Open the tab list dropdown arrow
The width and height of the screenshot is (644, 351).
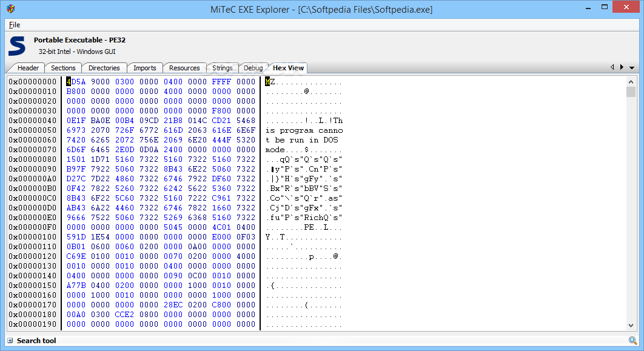coord(632,68)
